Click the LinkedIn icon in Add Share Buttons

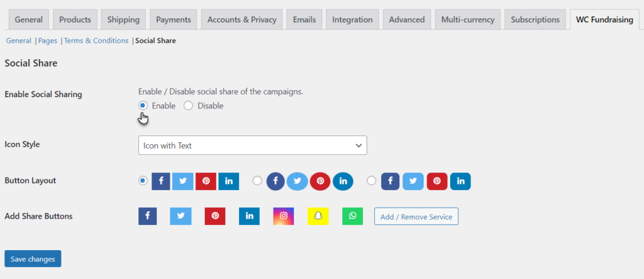coord(249,216)
